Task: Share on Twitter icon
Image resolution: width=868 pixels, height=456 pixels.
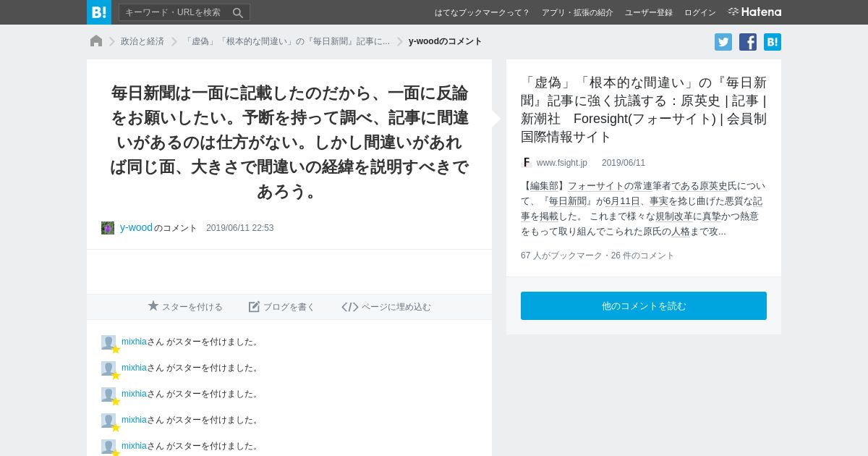Action: (x=723, y=42)
